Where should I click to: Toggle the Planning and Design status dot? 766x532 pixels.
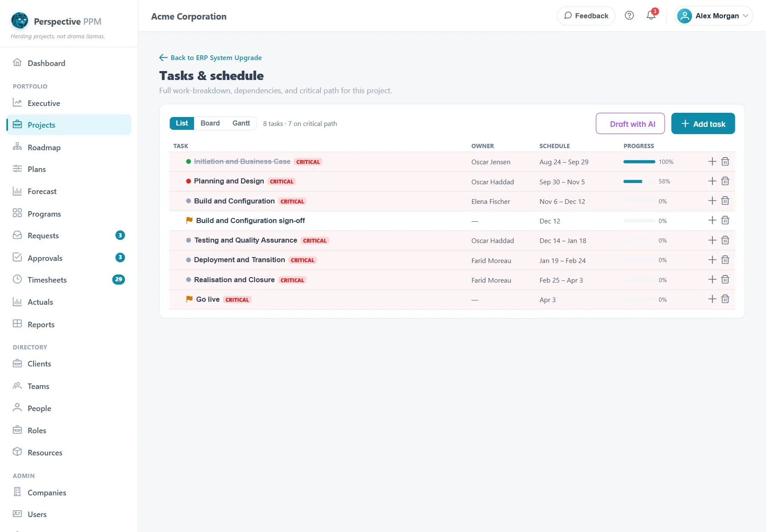pos(189,181)
